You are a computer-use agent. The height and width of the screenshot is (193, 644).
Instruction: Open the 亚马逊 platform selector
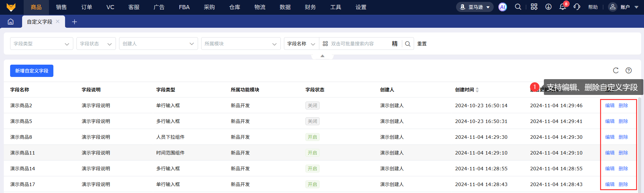click(x=475, y=7)
